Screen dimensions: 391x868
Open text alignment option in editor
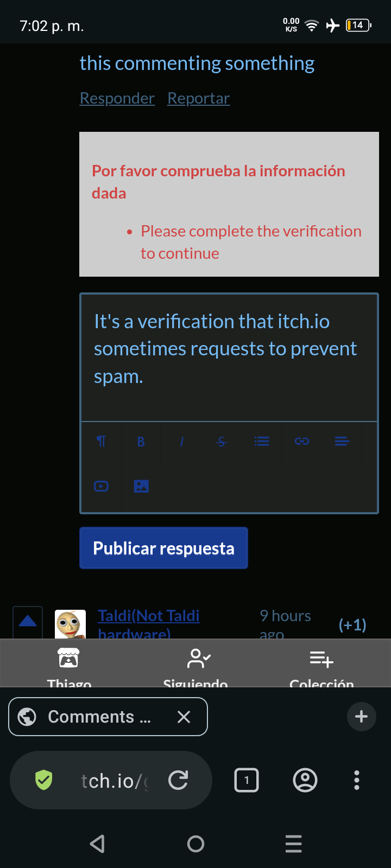click(342, 442)
